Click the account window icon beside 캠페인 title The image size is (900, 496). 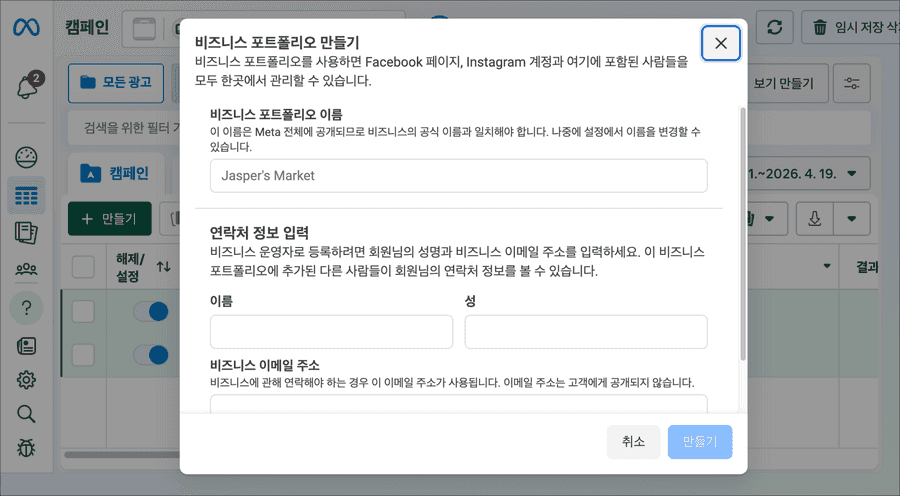pyautogui.click(x=145, y=29)
